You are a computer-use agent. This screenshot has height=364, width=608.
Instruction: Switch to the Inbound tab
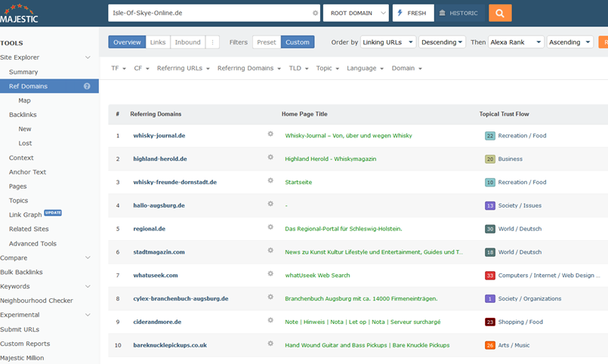[187, 42]
